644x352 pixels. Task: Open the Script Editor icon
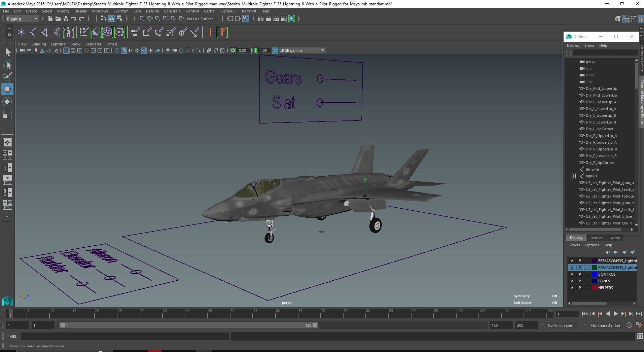click(x=640, y=336)
